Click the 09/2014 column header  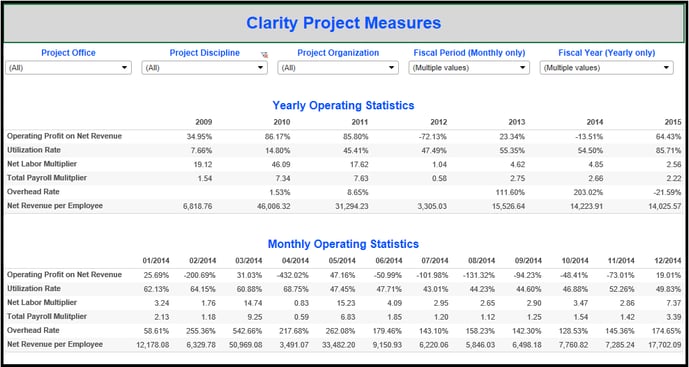coord(528,261)
